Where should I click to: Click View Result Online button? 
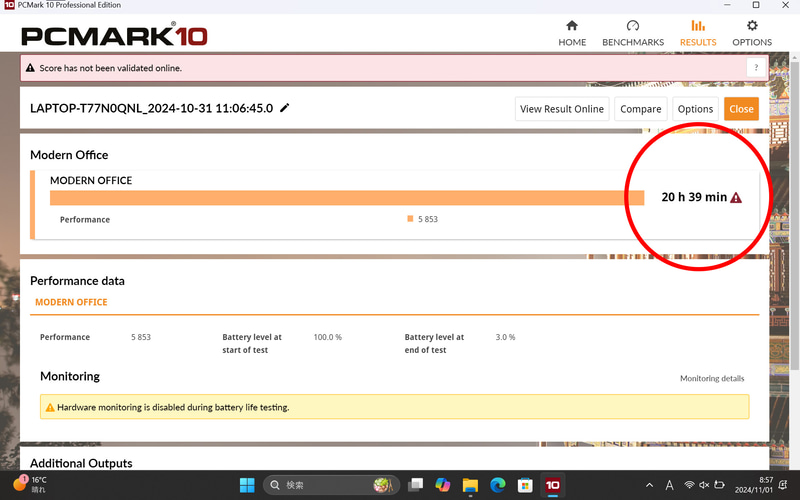click(x=562, y=109)
